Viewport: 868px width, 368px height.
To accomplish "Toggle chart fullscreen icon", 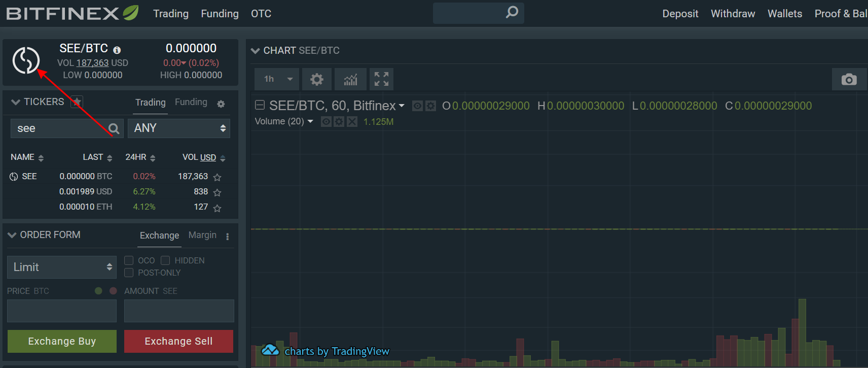I will coord(381,79).
